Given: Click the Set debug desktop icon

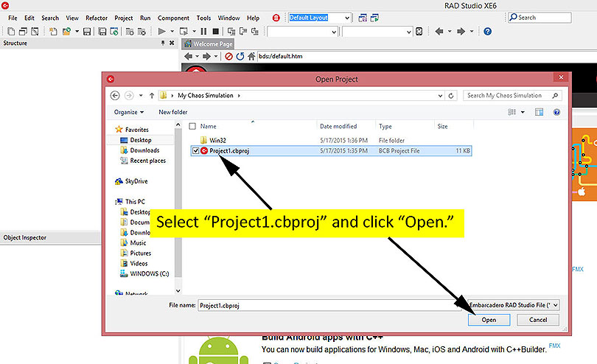Looking at the screenshot, I should [374, 18].
